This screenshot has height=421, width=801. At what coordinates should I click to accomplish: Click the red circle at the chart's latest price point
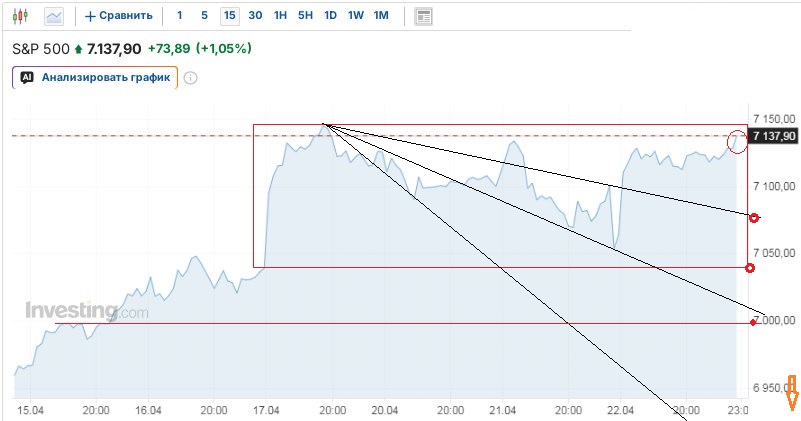click(739, 140)
